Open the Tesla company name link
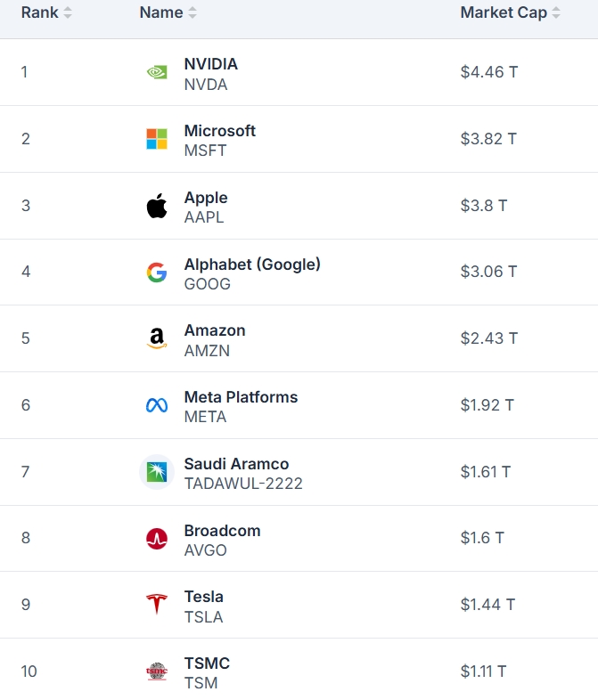The image size is (598, 700). pyautogui.click(x=203, y=597)
